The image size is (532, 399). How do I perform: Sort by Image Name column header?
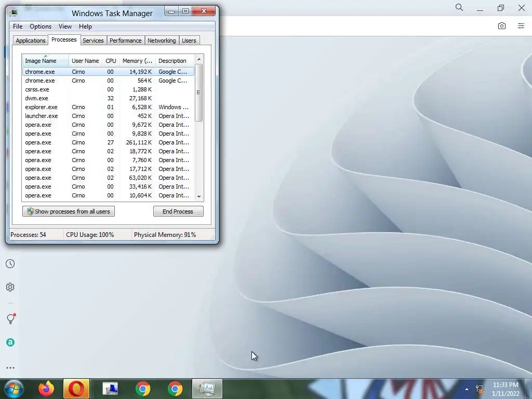(x=46, y=61)
